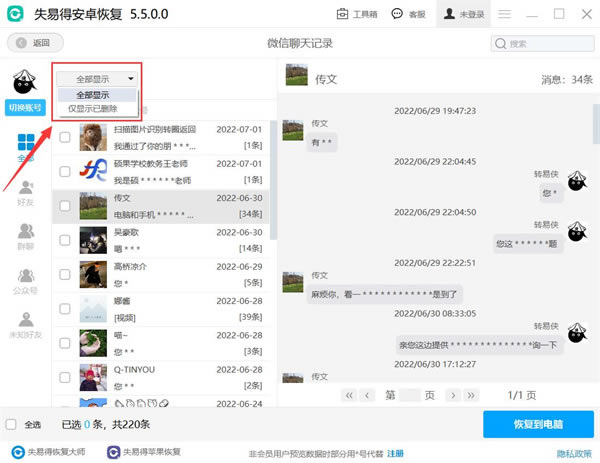Screen dimensions: 600x463
Task: Click message bubble 麻烦你，看一 from 传文
Action: tap(384, 294)
